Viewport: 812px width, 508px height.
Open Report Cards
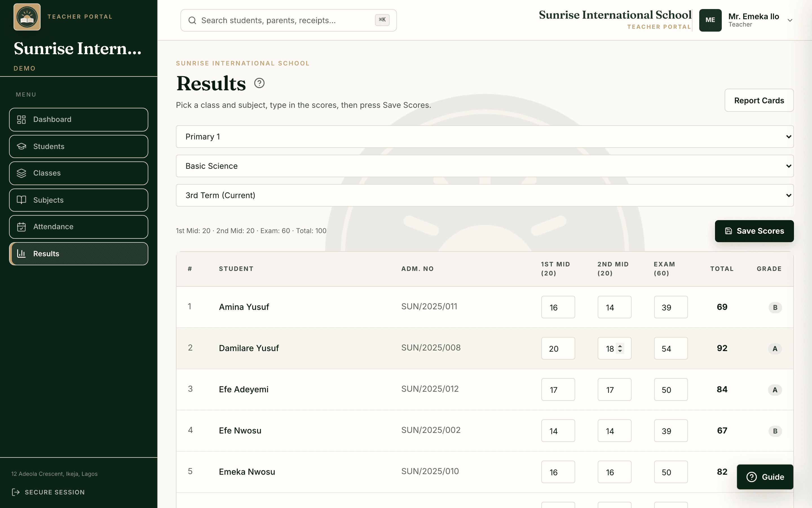click(759, 100)
